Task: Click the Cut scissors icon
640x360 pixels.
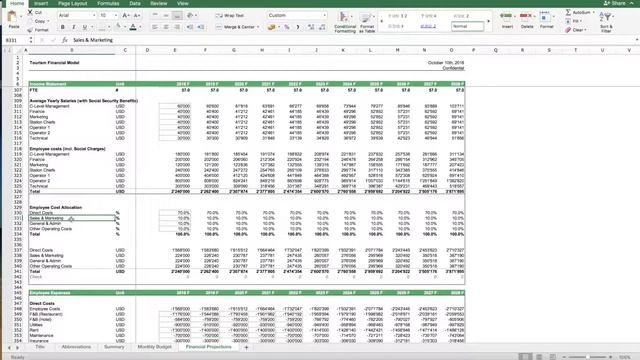Action: pyautogui.click(x=30, y=13)
